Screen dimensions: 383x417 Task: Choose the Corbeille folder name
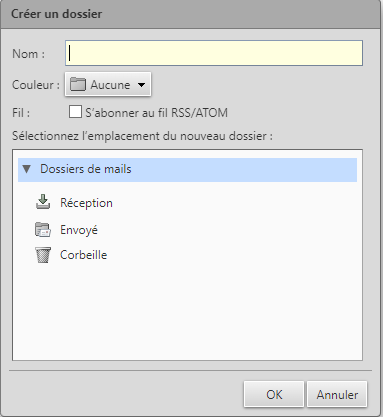[83, 255]
